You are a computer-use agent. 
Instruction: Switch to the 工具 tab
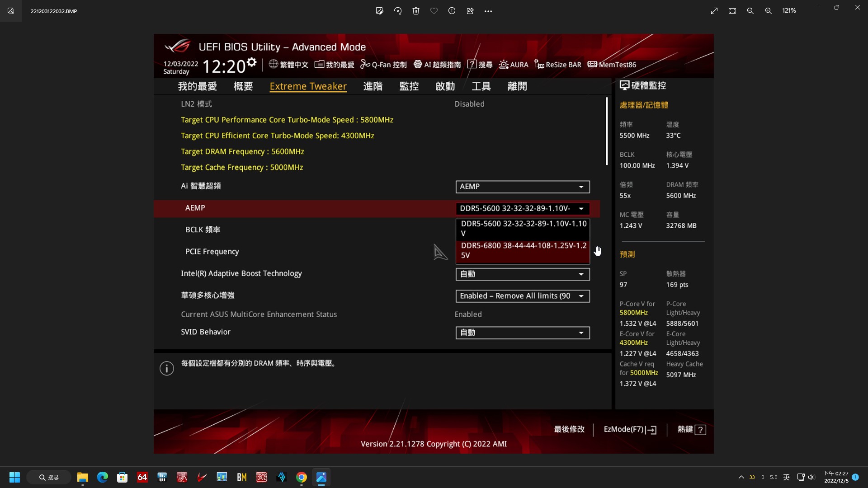click(481, 86)
